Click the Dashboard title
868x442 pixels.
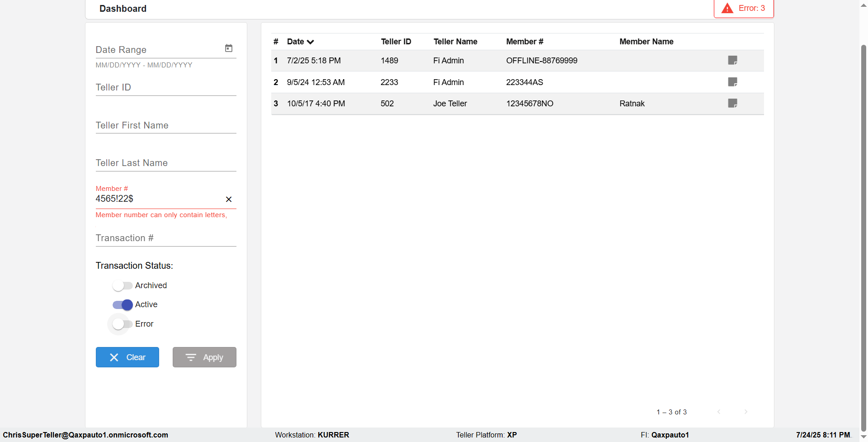pos(123,9)
